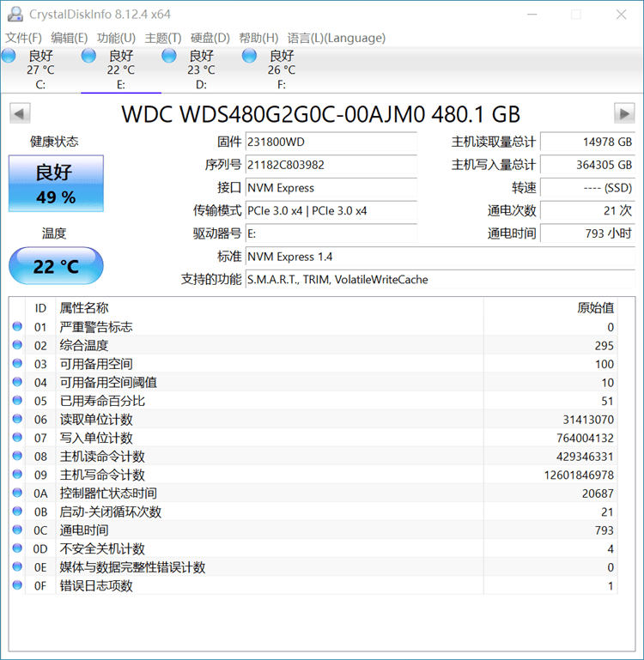Close the CrystalDiskInfo window
The height and width of the screenshot is (660, 644).
click(x=622, y=15)
